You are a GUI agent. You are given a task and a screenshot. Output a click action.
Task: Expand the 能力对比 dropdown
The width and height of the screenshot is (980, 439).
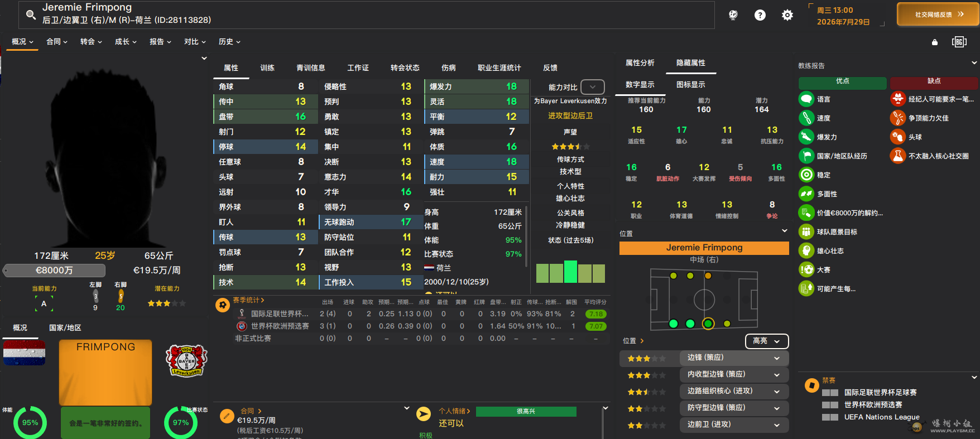pyautogui.click(x=593, y=87)
